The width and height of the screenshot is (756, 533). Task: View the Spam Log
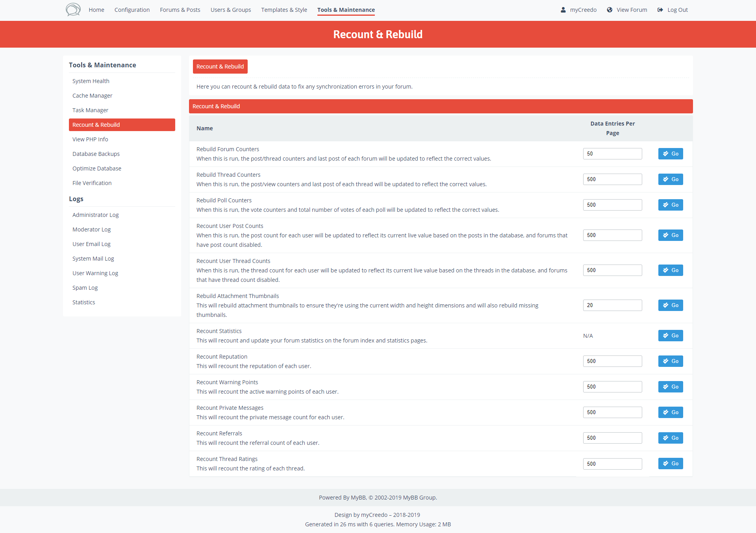tap(85, 288)
